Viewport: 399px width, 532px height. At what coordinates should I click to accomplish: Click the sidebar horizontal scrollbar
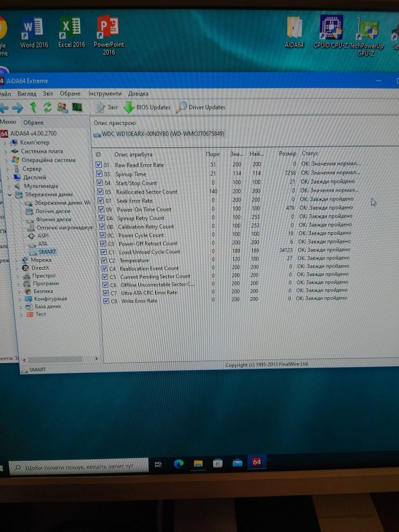(x=55, y=359)
